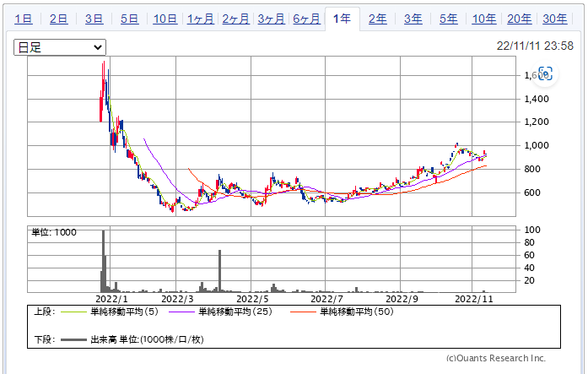Select the 30年 period link
Viewport: 588px width, 374px height.
click(555, 19)
